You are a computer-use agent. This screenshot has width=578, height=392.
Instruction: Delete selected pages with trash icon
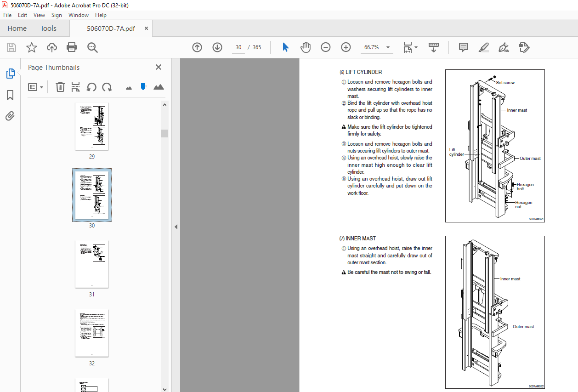tap(60, 87)
